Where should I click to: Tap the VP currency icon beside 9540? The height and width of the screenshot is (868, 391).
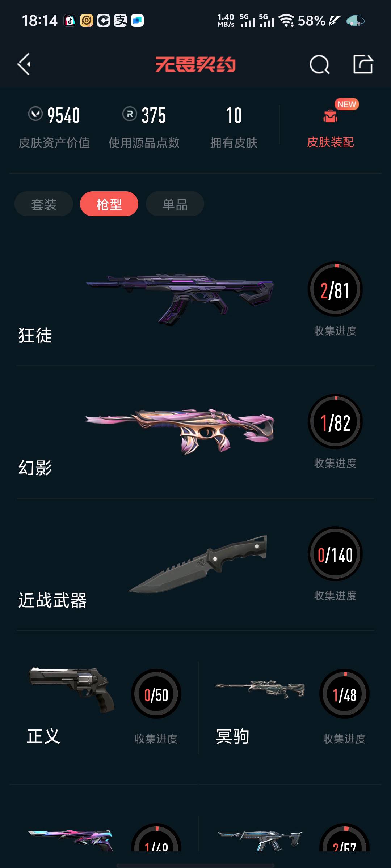pos(35,114)
